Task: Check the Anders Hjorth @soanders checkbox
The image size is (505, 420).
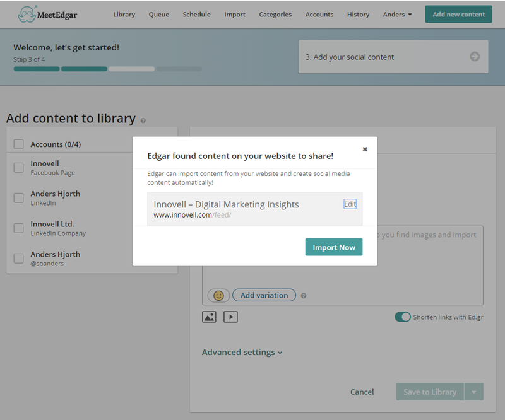Action: [19, 259]
